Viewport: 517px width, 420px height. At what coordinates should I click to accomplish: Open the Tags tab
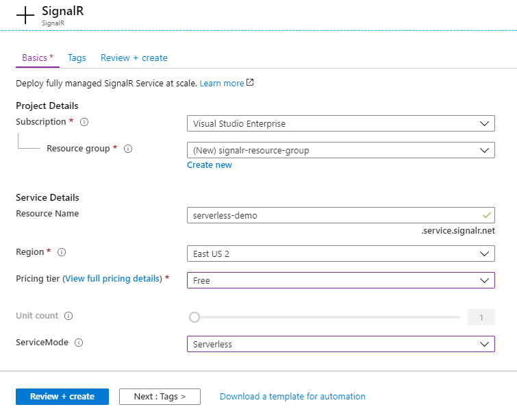click(77, 58)
